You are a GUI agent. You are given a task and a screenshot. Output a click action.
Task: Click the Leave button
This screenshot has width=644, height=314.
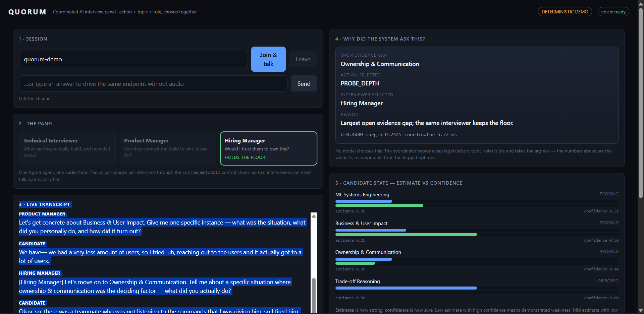(x=303, y=59)
